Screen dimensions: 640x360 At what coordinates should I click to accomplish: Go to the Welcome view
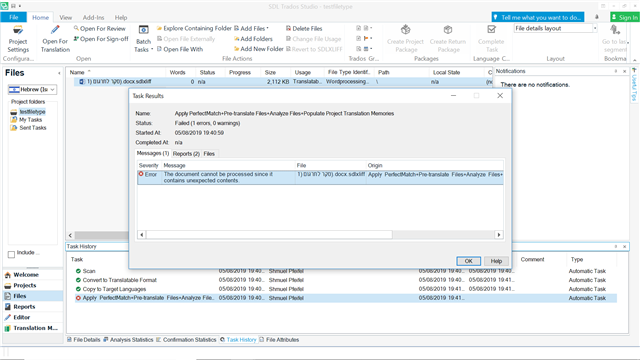click(33, 275)
